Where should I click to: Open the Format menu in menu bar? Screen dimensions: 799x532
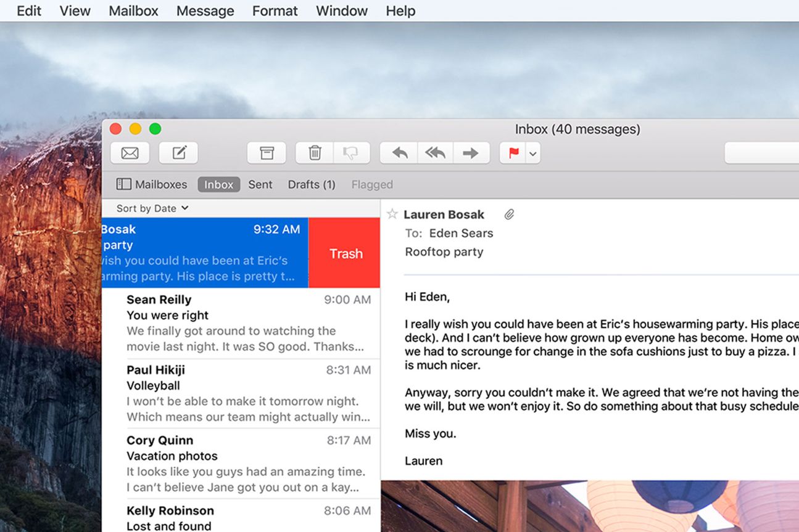pyautogui.click(x=275, y=10)
